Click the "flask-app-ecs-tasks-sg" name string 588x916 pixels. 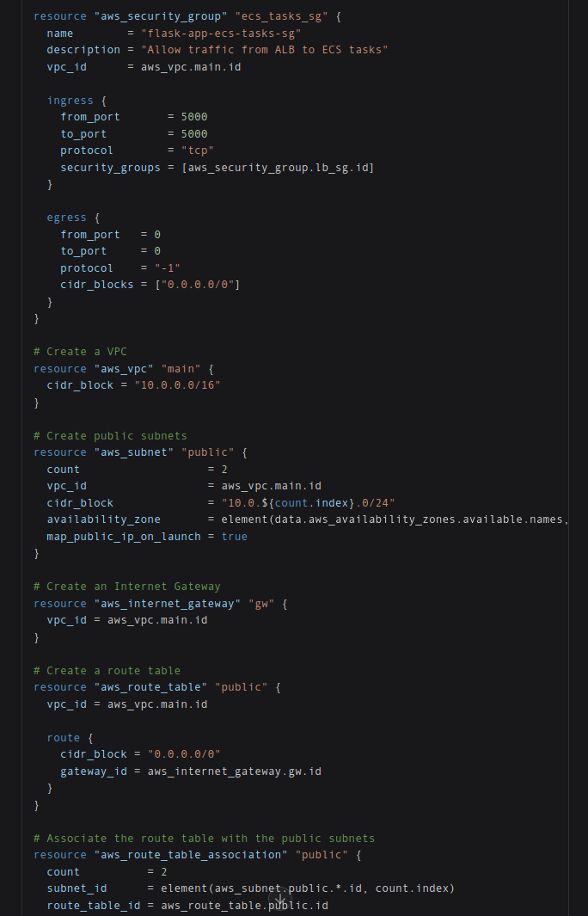coord(221,33)
